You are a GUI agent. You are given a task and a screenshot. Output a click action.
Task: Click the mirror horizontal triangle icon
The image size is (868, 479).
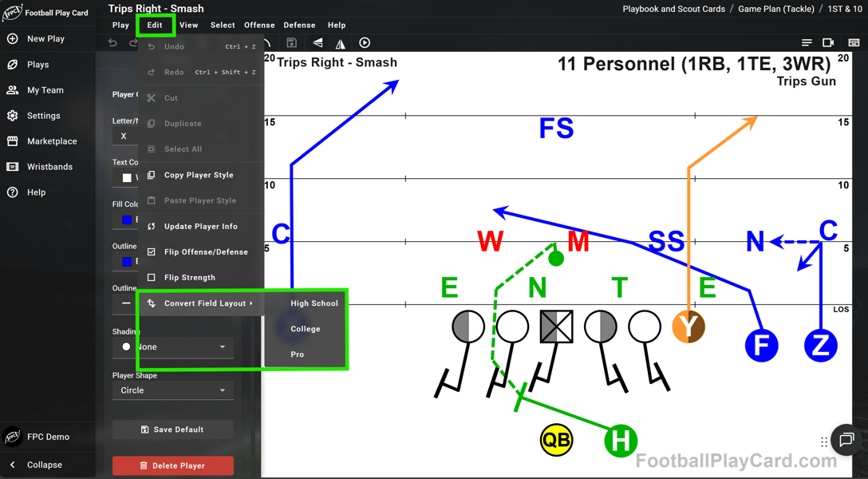(341, 43)
